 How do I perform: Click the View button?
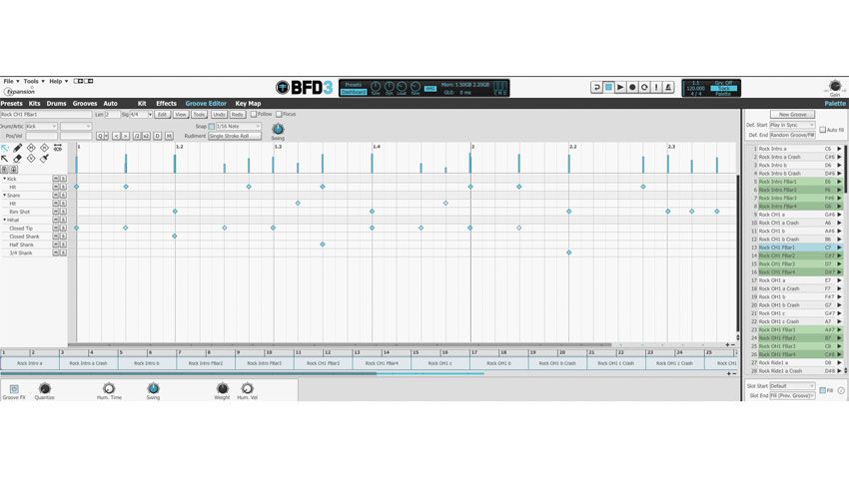pyautogui.click(x=181, y=115)
